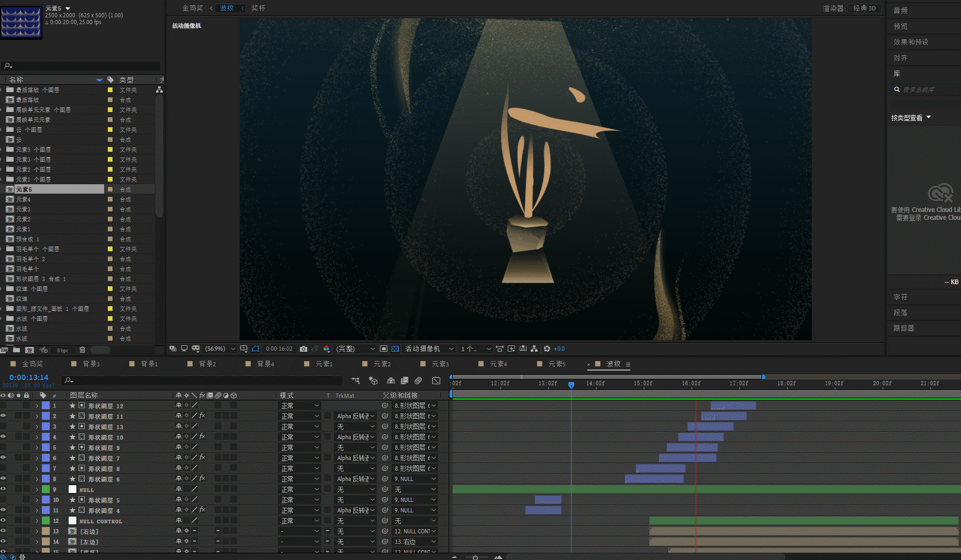The width and height of the screenshot is (961, 560).
Task: Create a new composition from project footer
Action: click(30, 350)
